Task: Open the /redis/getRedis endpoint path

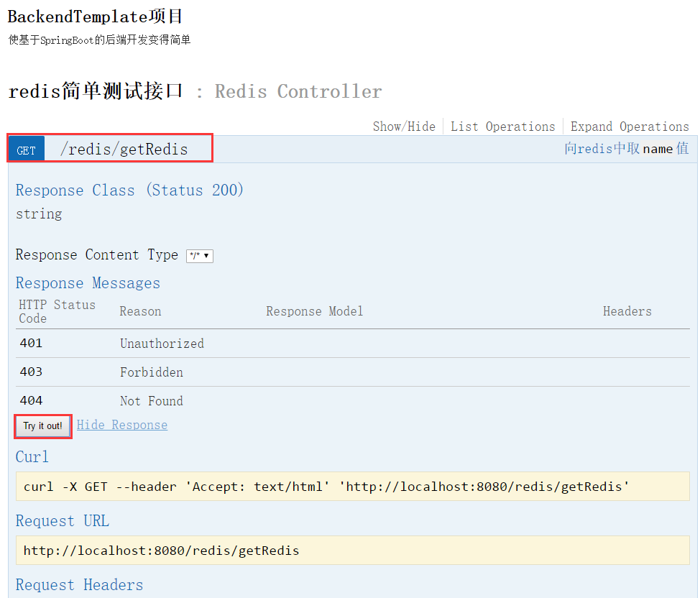Action: pos(124,149)
